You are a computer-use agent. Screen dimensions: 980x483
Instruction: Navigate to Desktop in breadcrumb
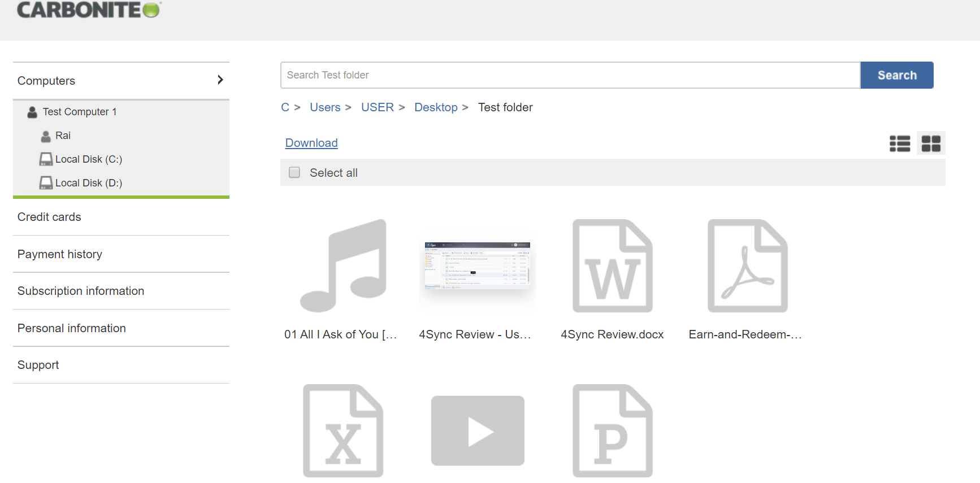pyautogui.click(x=436, y=107)
